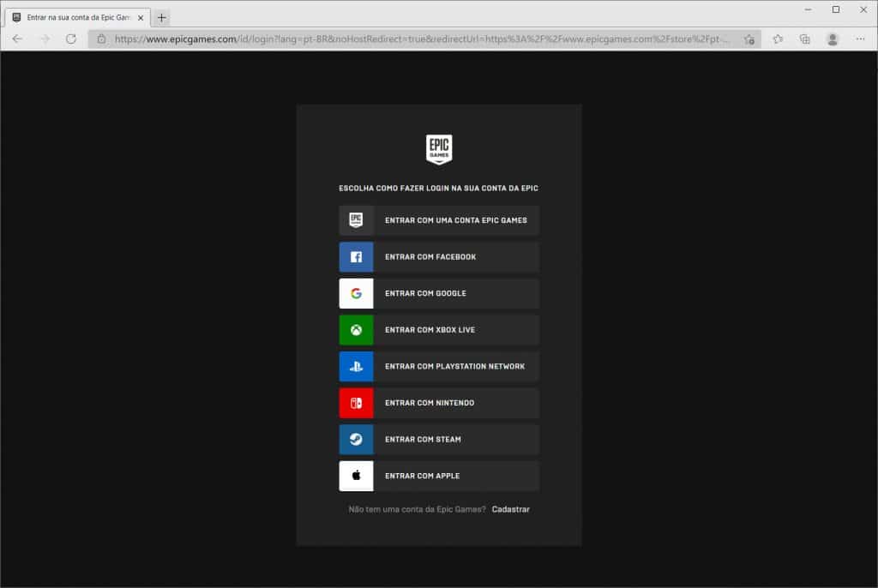Close the Epic Games login tab
Viewport: 878px width, 588px height.
pyautogui.click(x=141, y=18)
